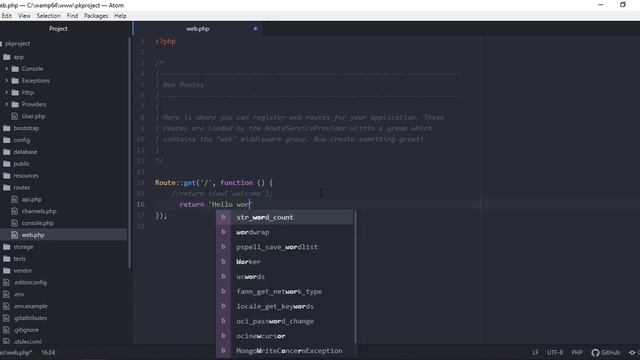
Task: Open the View menu
Action: 24,16
